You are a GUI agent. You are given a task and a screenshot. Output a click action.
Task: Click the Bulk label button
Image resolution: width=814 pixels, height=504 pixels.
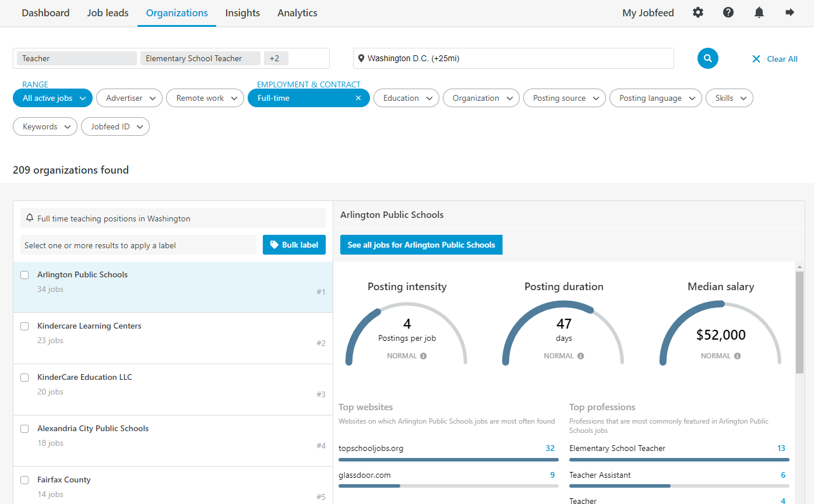point(294,245)
